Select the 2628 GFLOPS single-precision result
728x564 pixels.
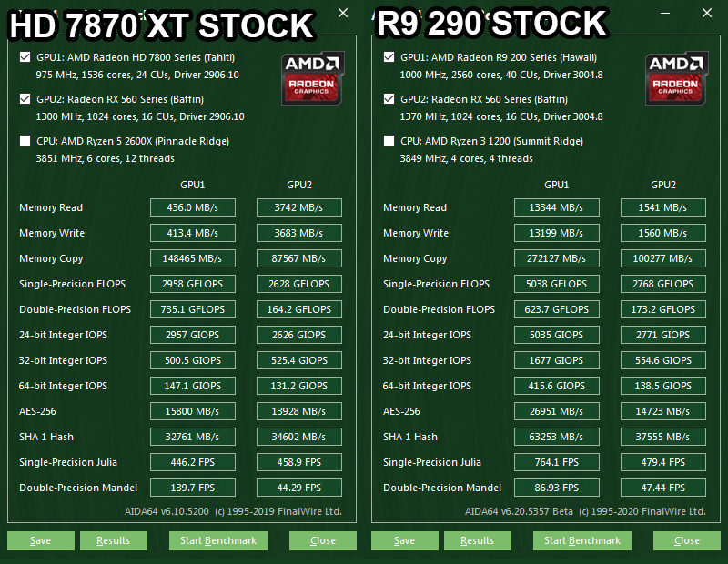tap(299, 284)
